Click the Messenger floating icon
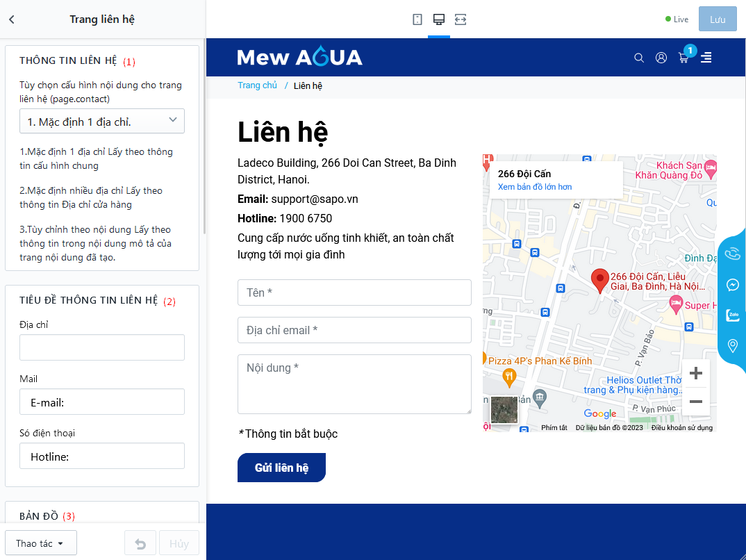This screenshot has height=560, width=746. [x=733, y=285]
